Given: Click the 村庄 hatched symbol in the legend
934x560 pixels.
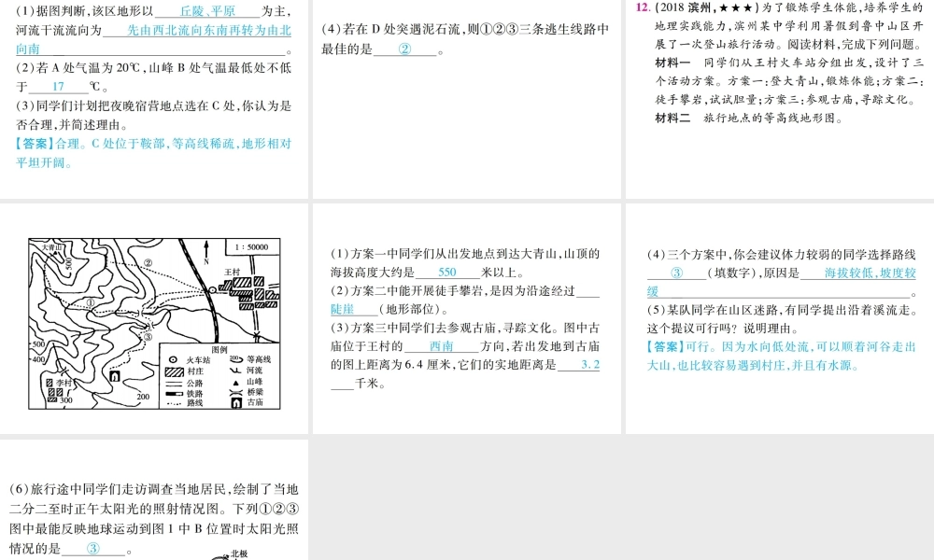Looking at the screenshot, I should [175, 371].
